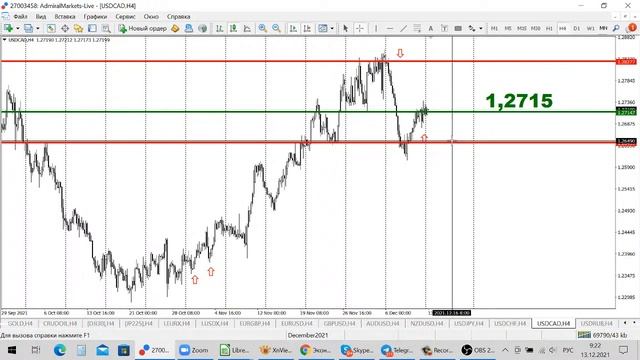Viewport: 640px width, 360px height.
Task: Switch chart to candlesticks type
Action: point(233,28)
